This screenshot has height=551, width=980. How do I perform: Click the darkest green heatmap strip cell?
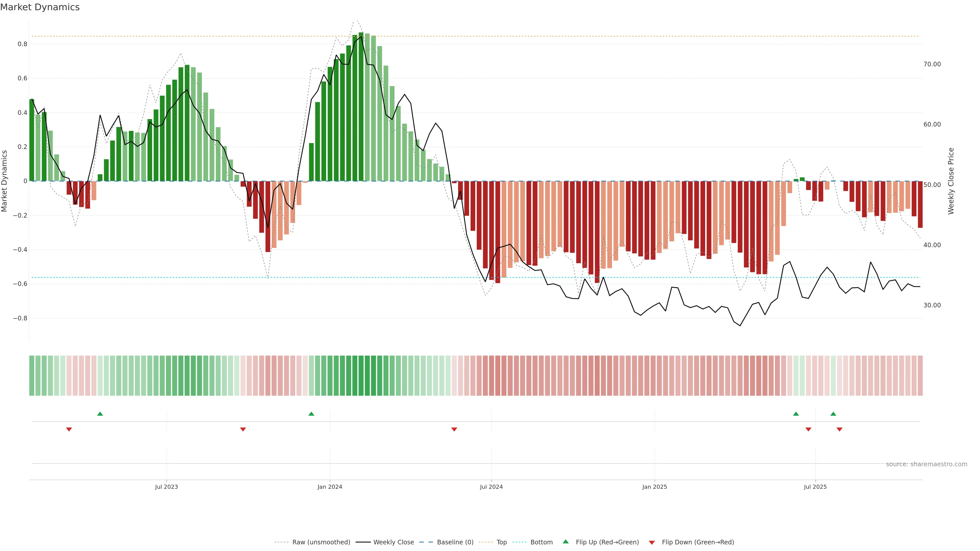(x=361, y=376)
